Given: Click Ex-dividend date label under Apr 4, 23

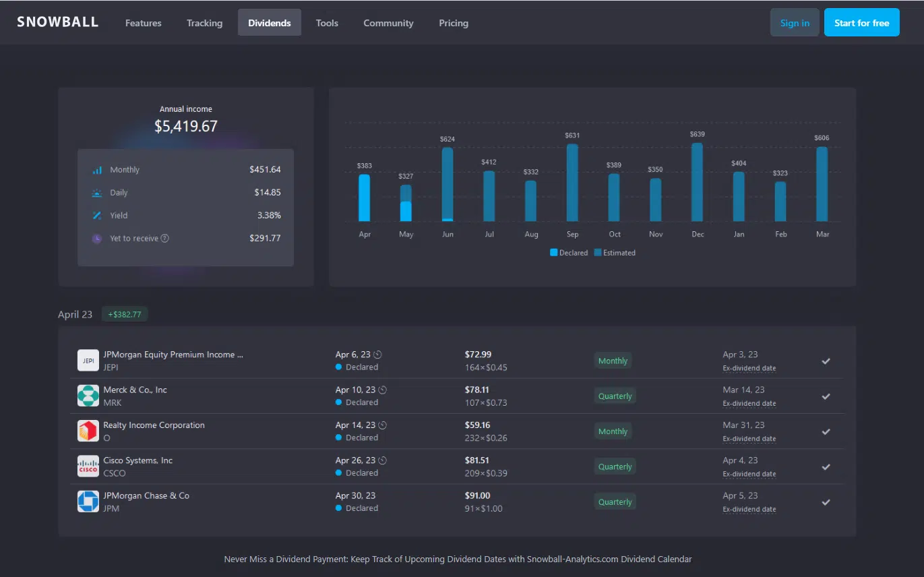Looking at the screenshot, I should point(749,474).
